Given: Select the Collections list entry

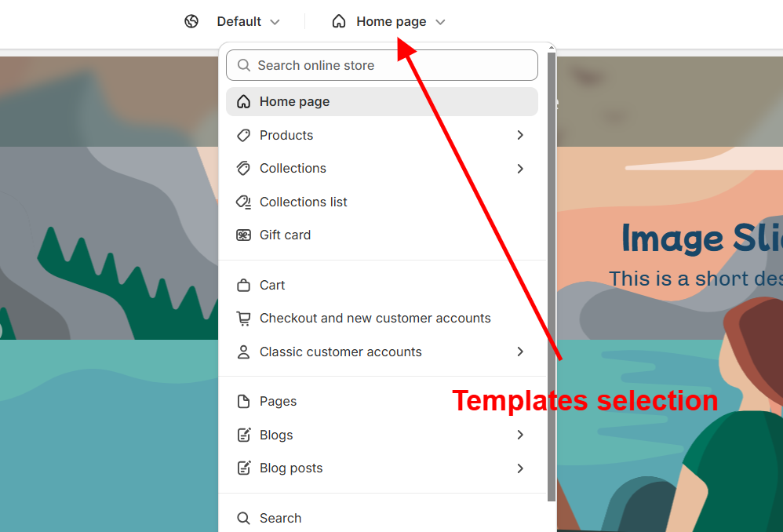Looking at the screenshot, I should tap(304, 202).
